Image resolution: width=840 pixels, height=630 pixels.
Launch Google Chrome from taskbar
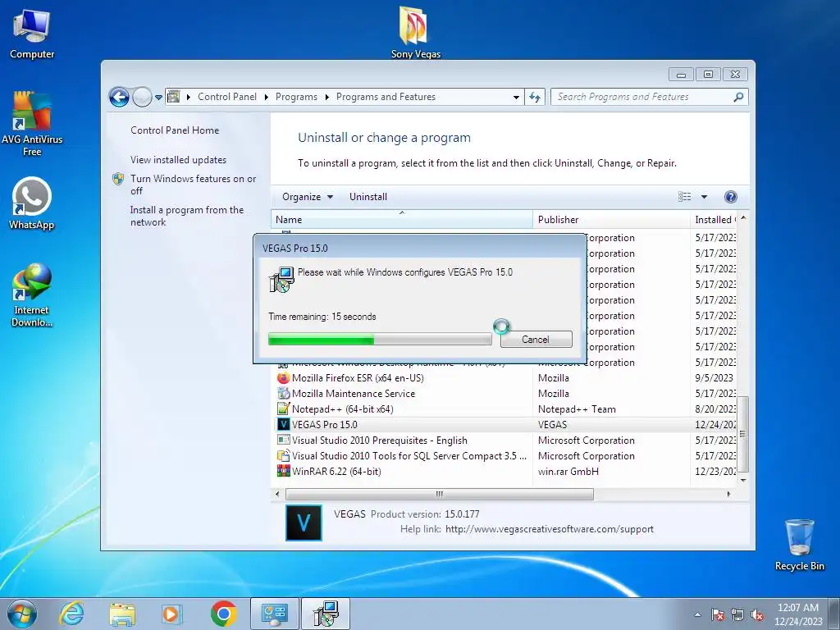tap(224, 614)
